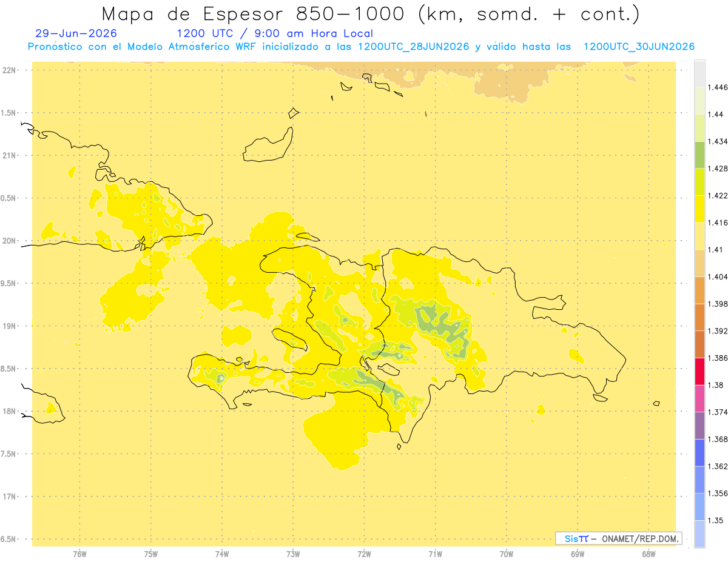Click the latitude label 19N
The width and height of the screenshot is (728, 562).
coord(10,326)
